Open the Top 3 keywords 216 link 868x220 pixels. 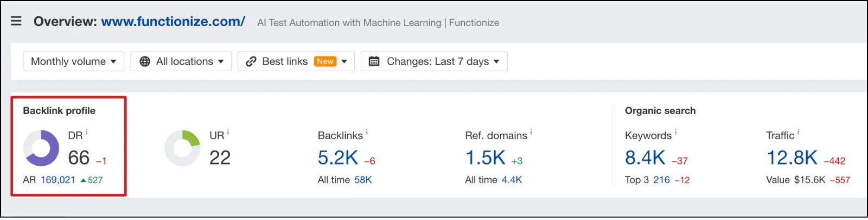(x=661, y=180)
